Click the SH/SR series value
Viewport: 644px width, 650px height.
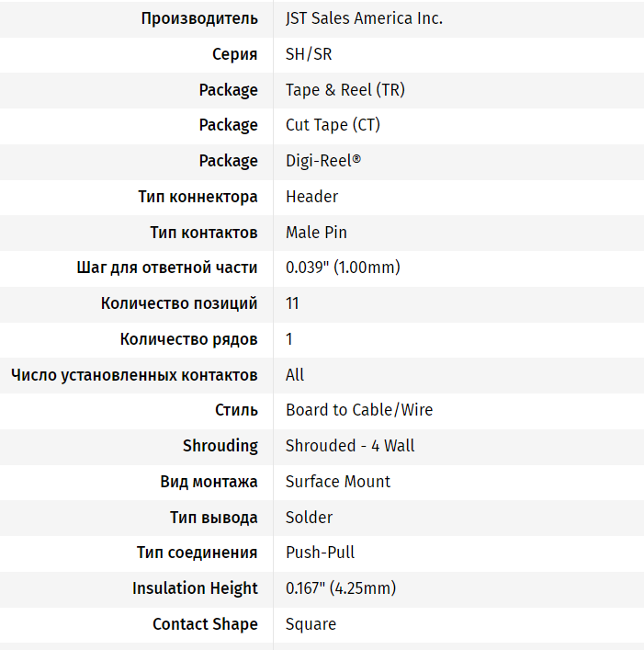click(309, 54)
